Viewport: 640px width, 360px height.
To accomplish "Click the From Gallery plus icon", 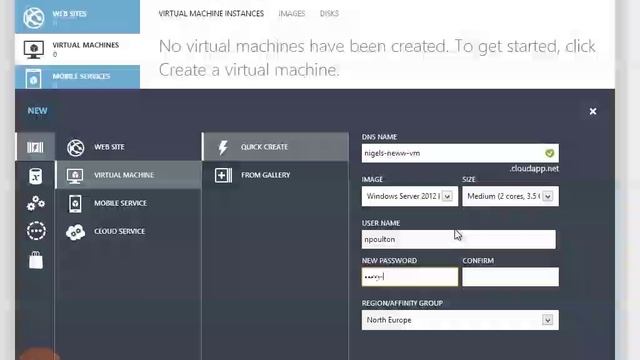I will pyautogui.click(x=223, y=176).
